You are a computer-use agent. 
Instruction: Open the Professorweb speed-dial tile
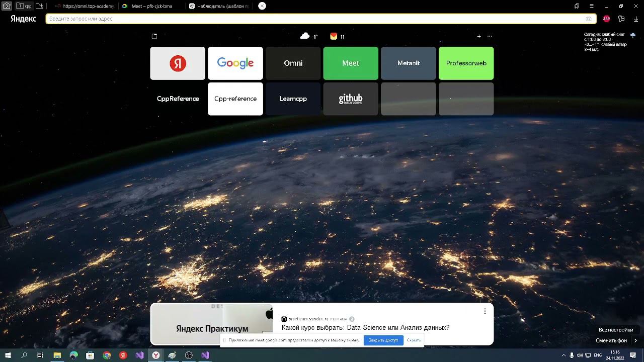coord(466,63)
